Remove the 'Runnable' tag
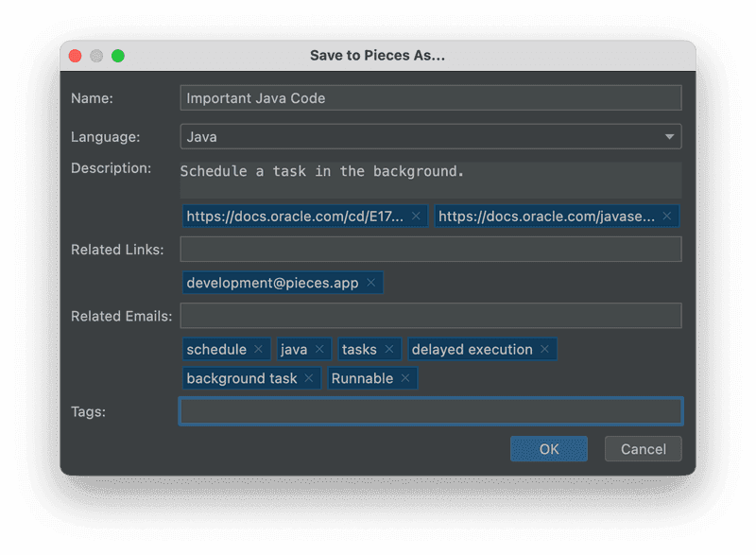The width and height of the screenshot is (756, 555). coord(405,378)
